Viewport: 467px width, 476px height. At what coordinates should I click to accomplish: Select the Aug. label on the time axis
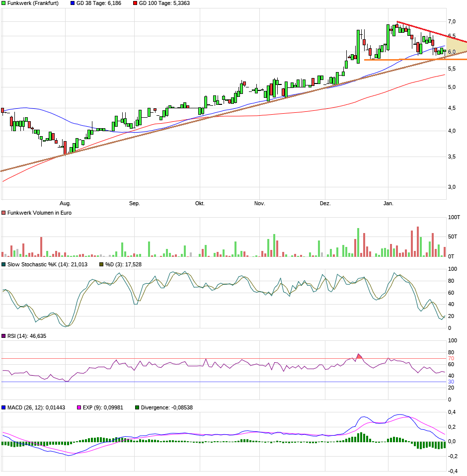point(65,203)
